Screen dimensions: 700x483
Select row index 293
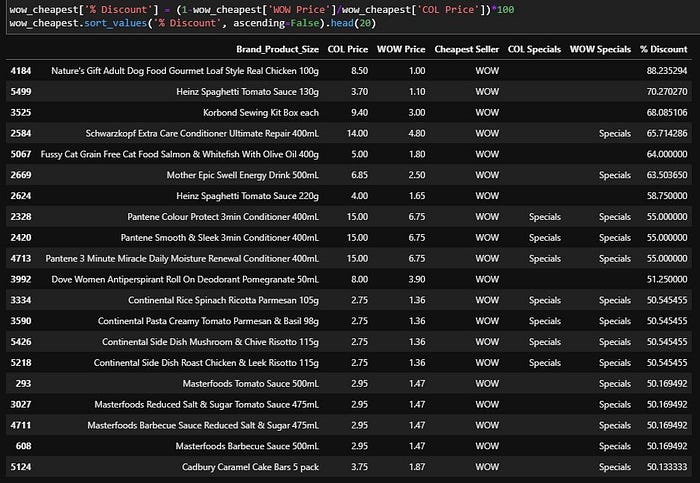[x=23, y=384]
